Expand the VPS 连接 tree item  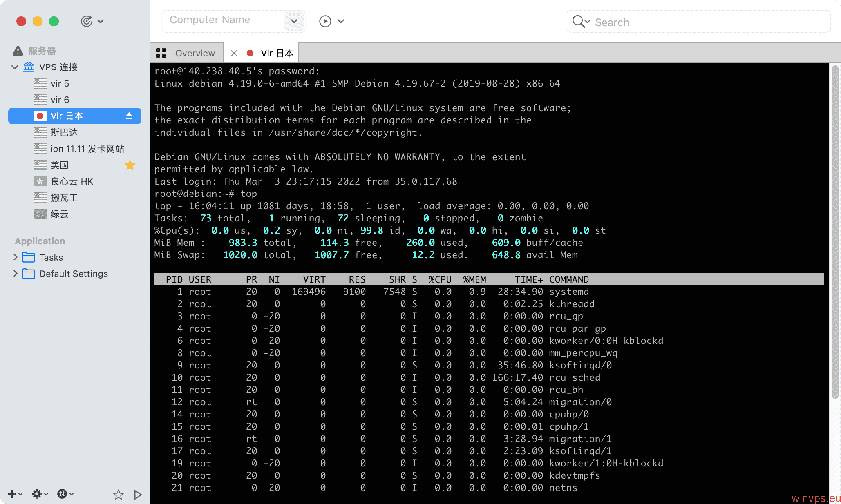[14, 67]
